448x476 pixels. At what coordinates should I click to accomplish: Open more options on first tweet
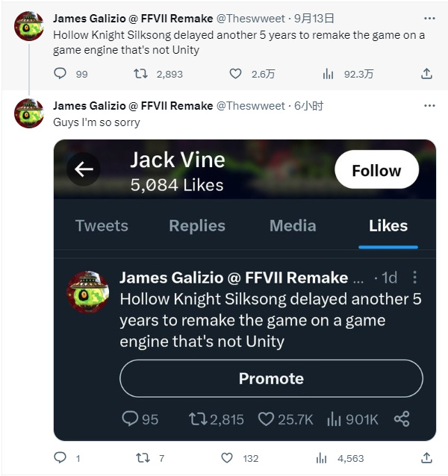click(x=429, y=18)
